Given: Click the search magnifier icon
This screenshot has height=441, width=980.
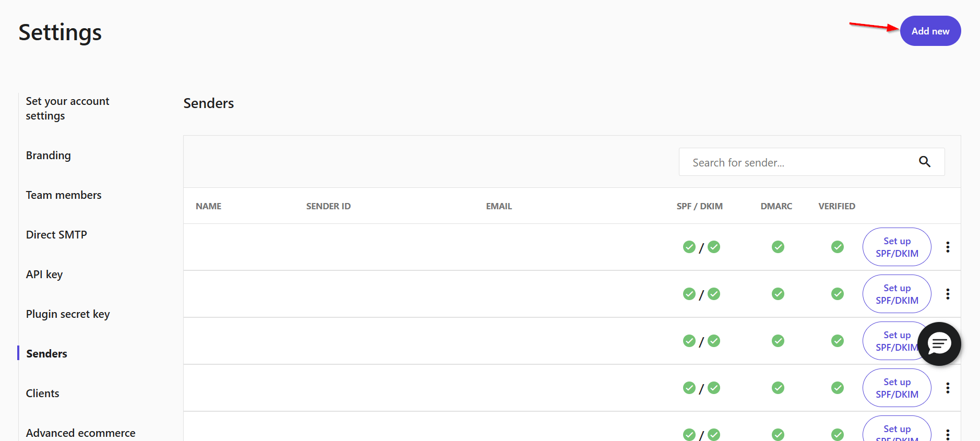Looking at the screenshot, I should point(925,162).
